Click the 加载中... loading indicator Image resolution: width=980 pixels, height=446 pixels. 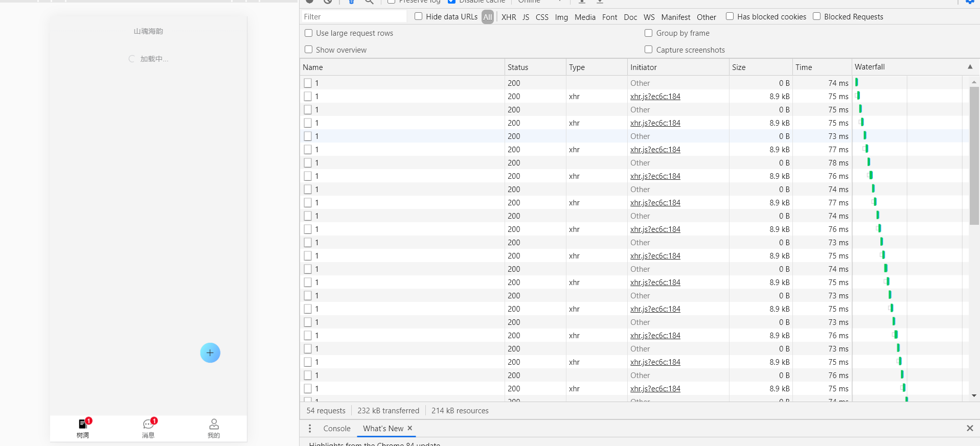(148, 59)
